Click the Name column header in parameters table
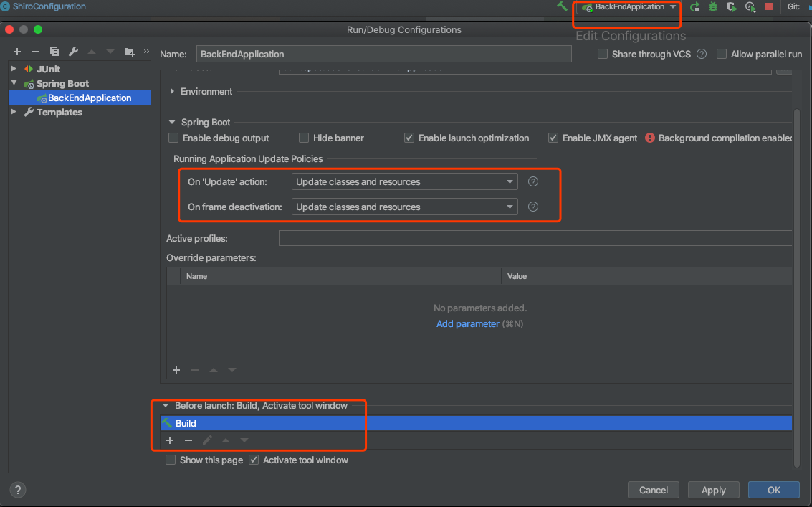This screenshot has height=507, width=812. pyautogui.click(x=340, y=276)
